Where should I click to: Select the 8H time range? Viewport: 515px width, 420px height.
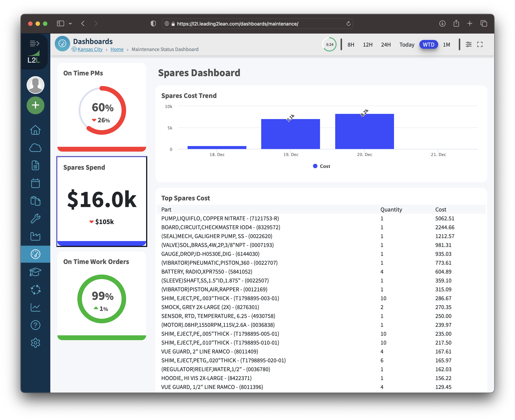[x=351, y=45]
